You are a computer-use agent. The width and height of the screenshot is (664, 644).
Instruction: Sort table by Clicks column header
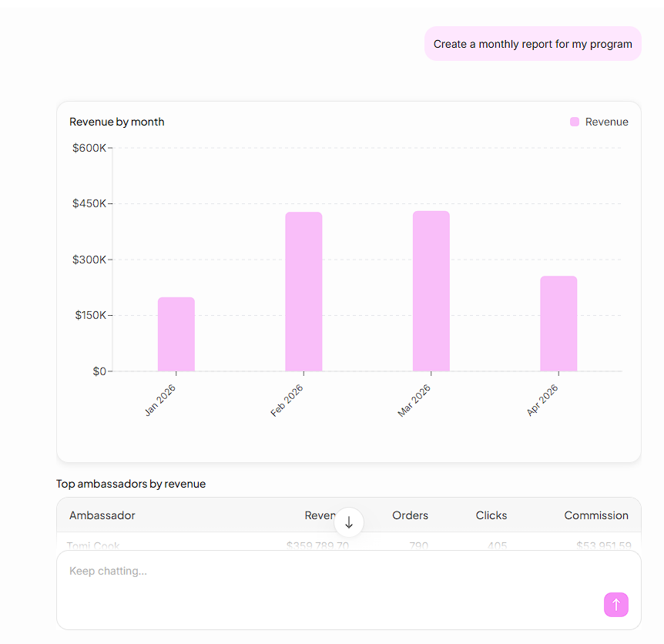(491, 515)
